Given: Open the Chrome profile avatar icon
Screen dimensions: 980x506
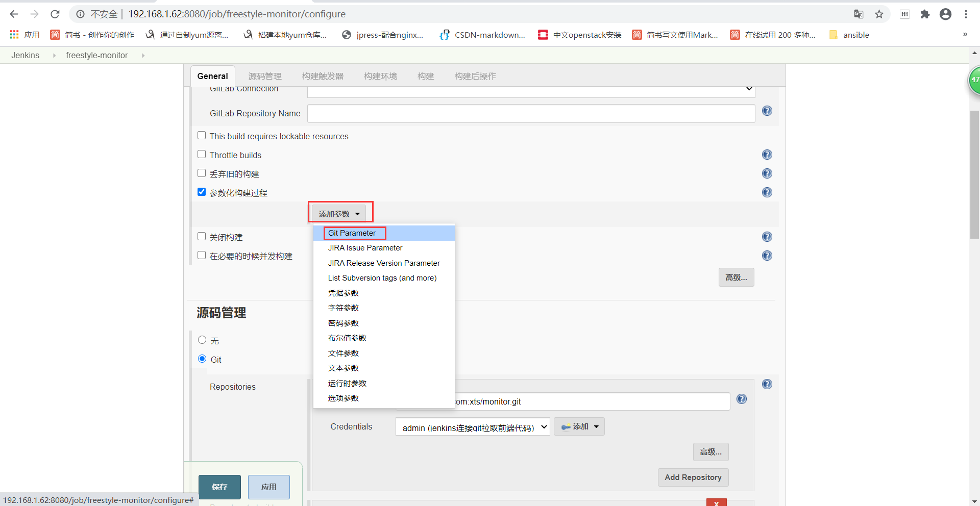Looking at the screenshot, I should pyautogui.click(x=945, y=14).
